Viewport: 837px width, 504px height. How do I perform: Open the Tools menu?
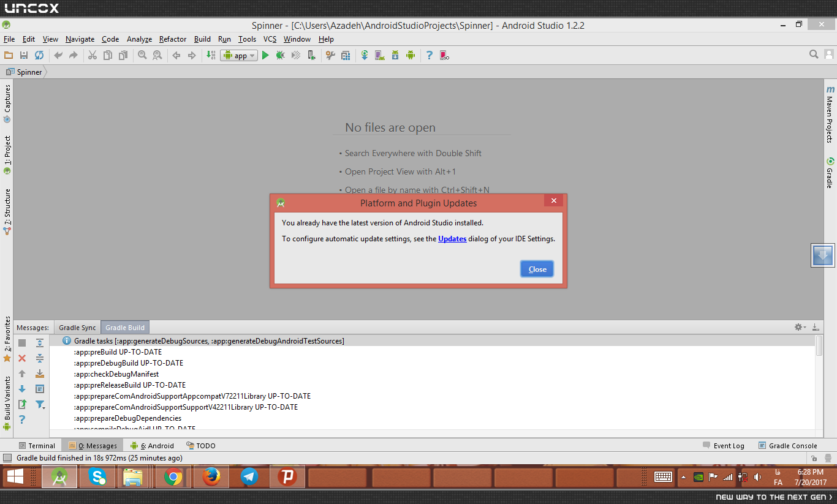[x=247, y=39]
